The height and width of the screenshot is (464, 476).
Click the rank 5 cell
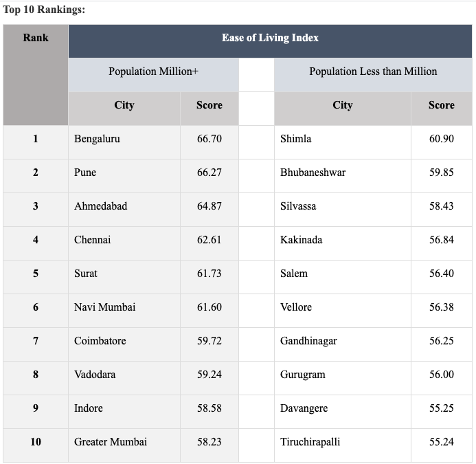tap(36, 274)
